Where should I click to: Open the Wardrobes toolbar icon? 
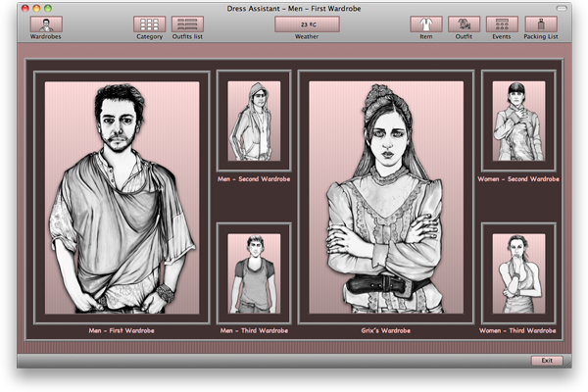tap(45, 24)
